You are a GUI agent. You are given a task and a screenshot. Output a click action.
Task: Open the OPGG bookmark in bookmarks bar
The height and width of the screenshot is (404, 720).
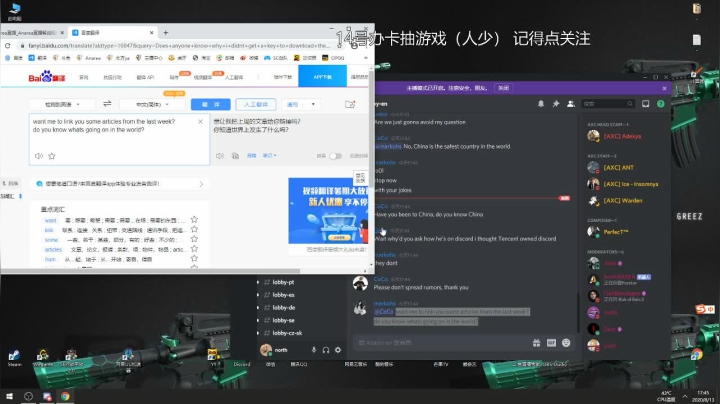pyautogui.click(x=333, y=58)
